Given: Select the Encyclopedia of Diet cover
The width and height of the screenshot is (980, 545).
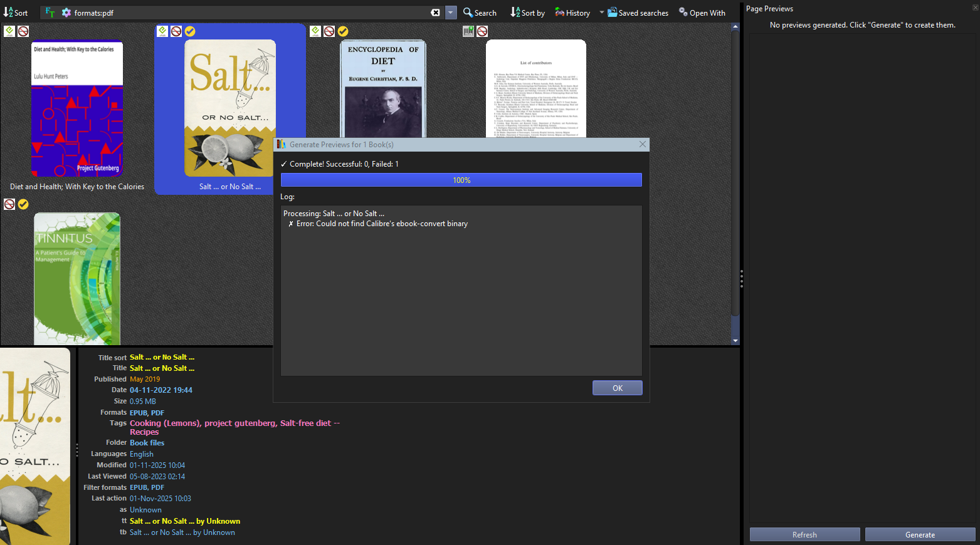Looking at the screenshot, I should (383, 89).
